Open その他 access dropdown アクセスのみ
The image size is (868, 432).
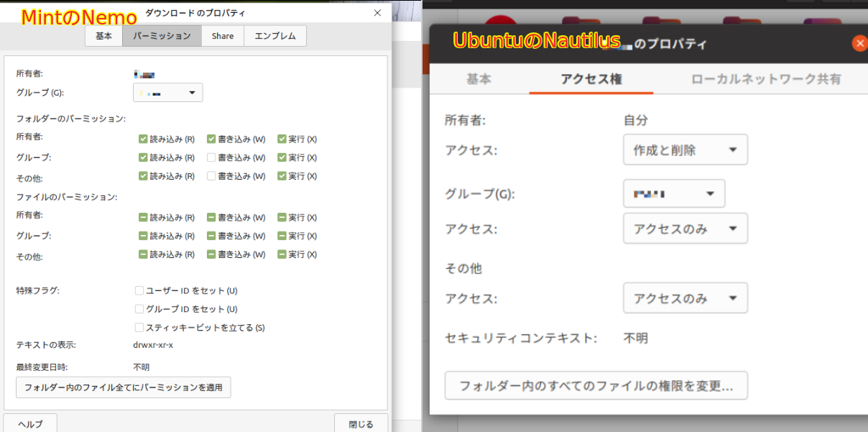(685, 298)
